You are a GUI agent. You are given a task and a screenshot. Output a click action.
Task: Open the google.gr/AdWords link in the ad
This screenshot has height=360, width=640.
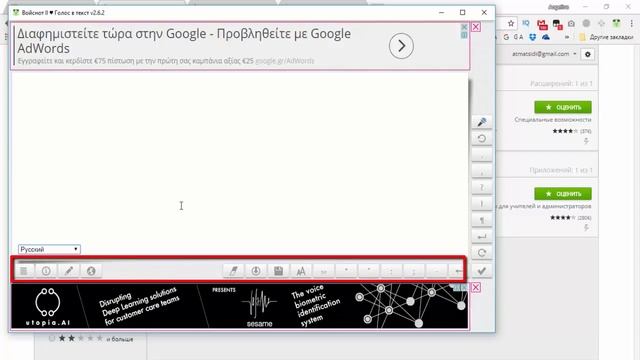[285, 61]
